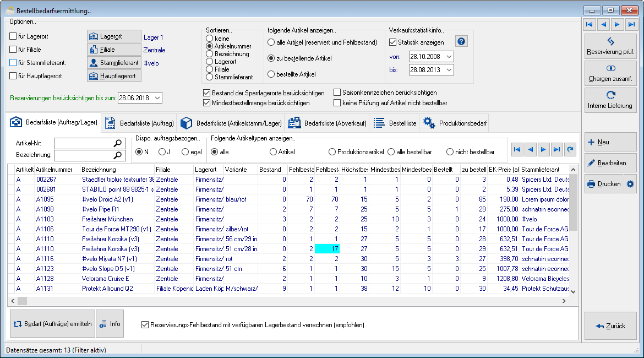Click horizontal scrollbar thumb of grid
The width and height of the screenshot is (644, 358).
(22, 301)
